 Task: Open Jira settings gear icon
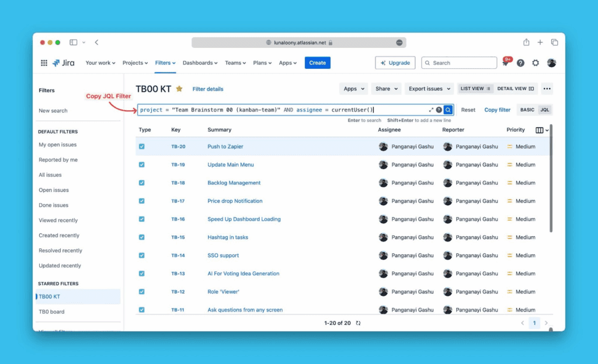536,62
